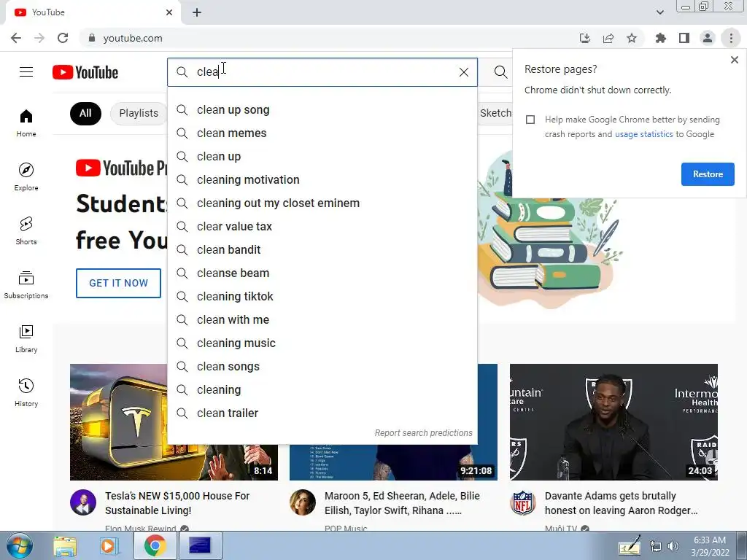
Task: Click the search magnifier button
Action: click(500, 72)
